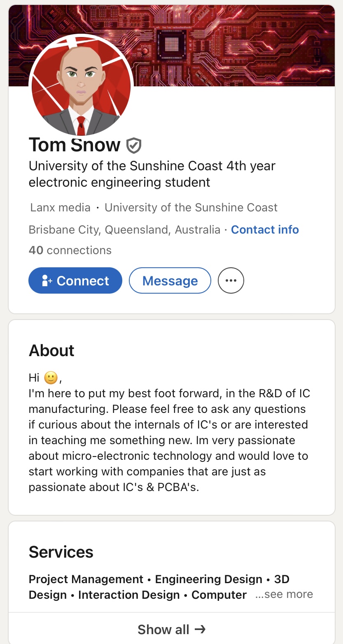Click the Project Management service entry
Image resolution: width=343 pixels, height=644 pixels.
click(x=86, y=579)
